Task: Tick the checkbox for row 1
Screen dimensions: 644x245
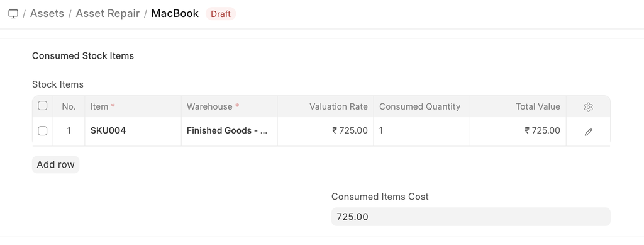Action: coord(42,131)
